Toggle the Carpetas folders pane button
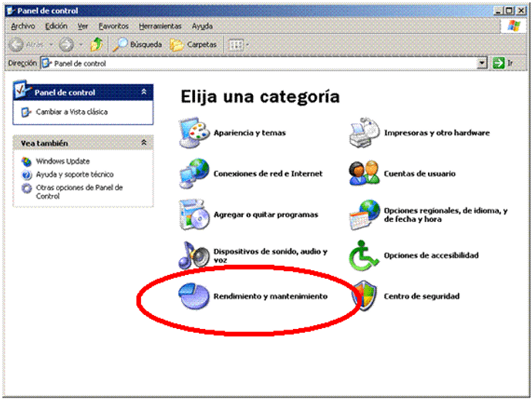Screen dimensions: 532x399 pyautogui.click(x=194, y=45)
